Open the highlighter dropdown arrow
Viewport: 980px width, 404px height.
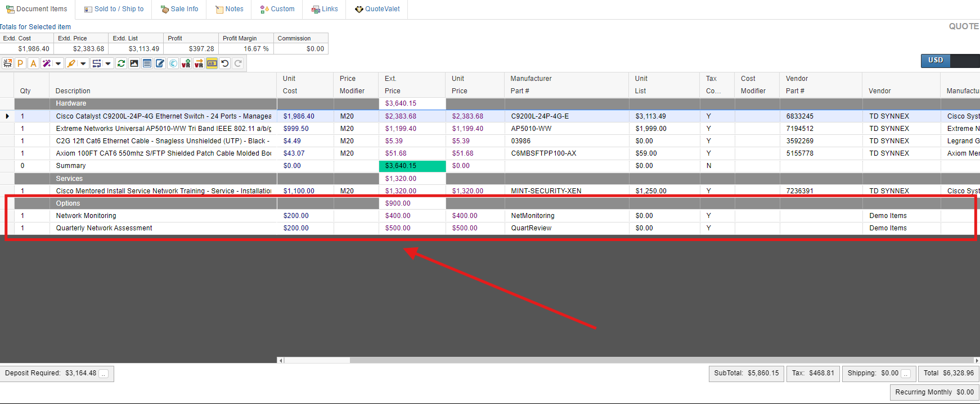click(83, 63)
